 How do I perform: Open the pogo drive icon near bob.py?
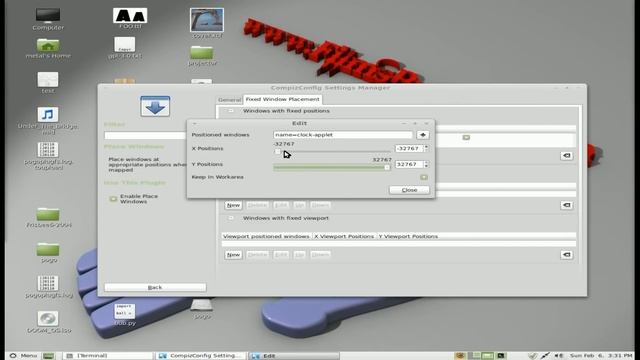(x=202, y=305)
